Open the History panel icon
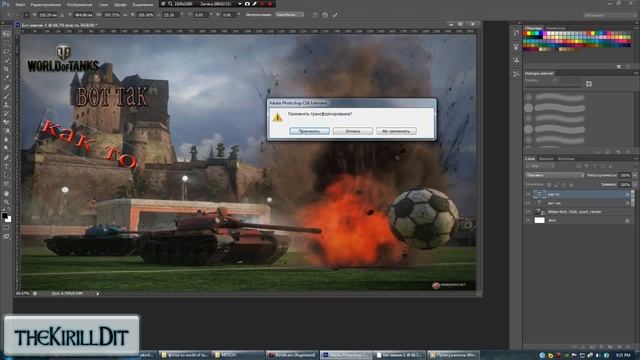The width and height of the screenshot is (640, 360). point(516,33)
